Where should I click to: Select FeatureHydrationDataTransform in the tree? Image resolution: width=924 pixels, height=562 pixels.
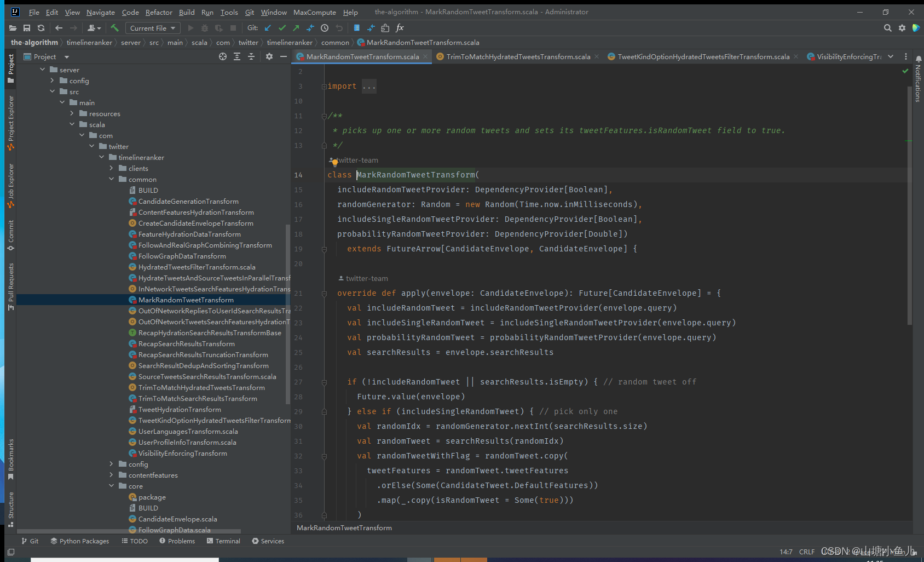[x=189, y=234]
